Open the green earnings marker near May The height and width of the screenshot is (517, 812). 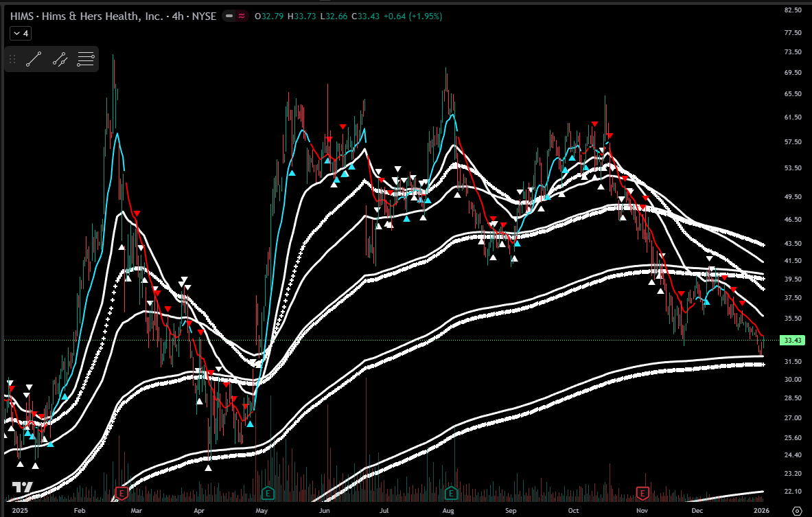(x=267, y=493)
